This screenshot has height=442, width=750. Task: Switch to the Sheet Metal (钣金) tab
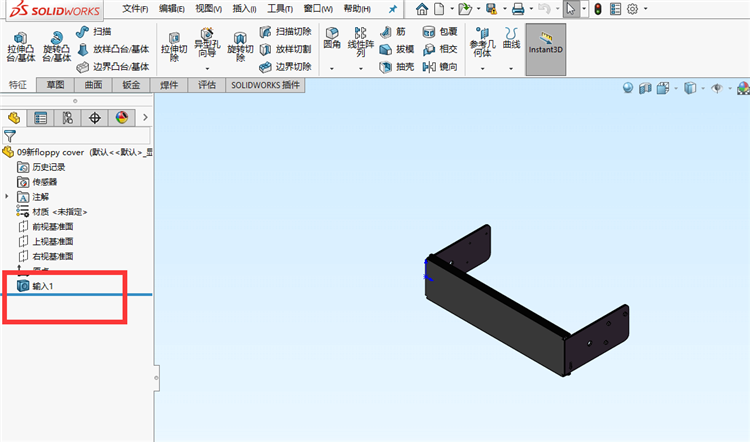click(131, 85)
